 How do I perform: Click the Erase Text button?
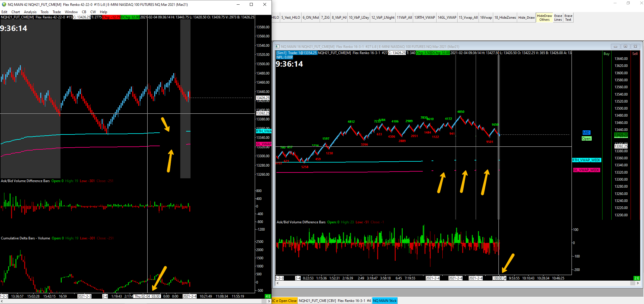pyautogui.click(x=568, y=18)
